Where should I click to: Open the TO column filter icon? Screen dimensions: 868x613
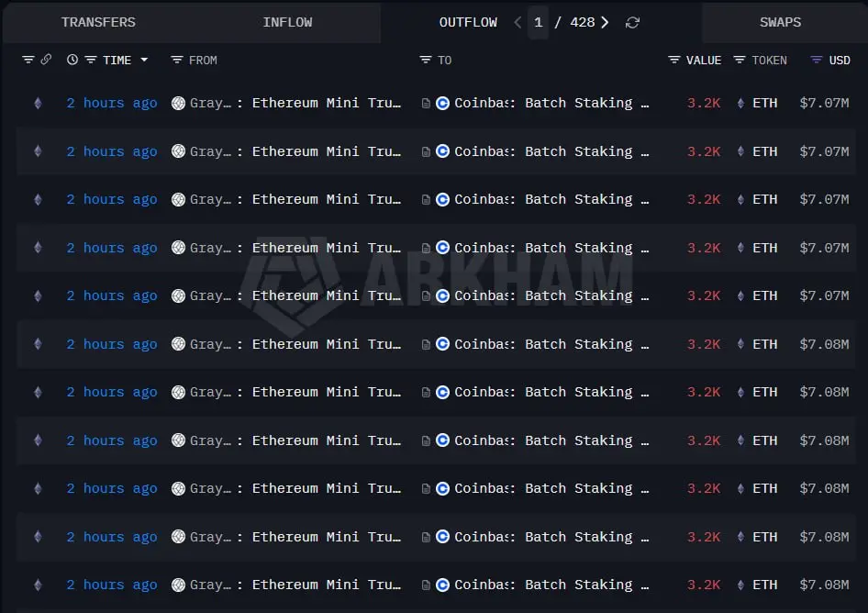[425, 60]
